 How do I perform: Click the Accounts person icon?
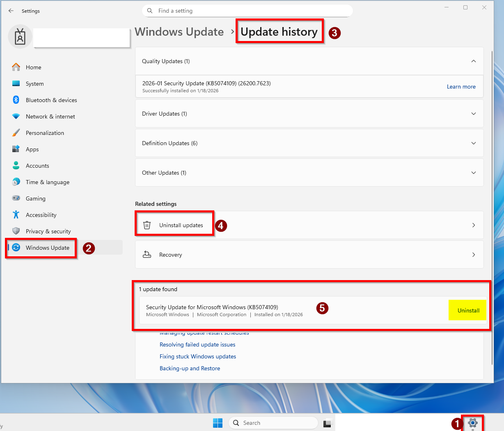click(16, 165)
